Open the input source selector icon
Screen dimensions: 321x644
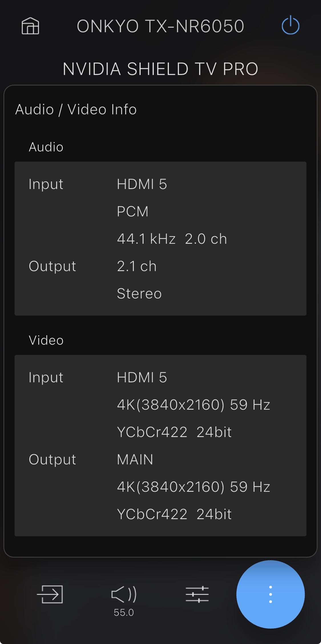[50, 594]
